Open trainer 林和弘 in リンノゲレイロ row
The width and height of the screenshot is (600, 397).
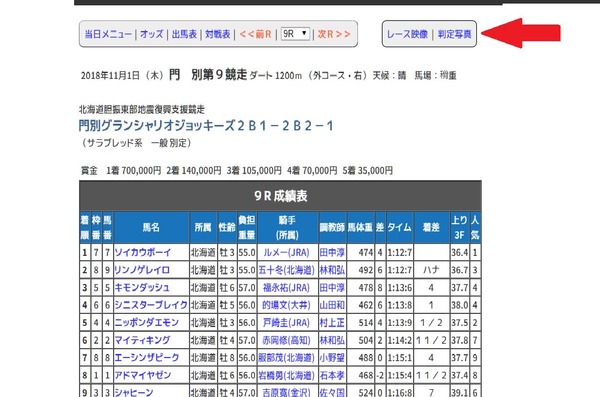coord(332,270)
